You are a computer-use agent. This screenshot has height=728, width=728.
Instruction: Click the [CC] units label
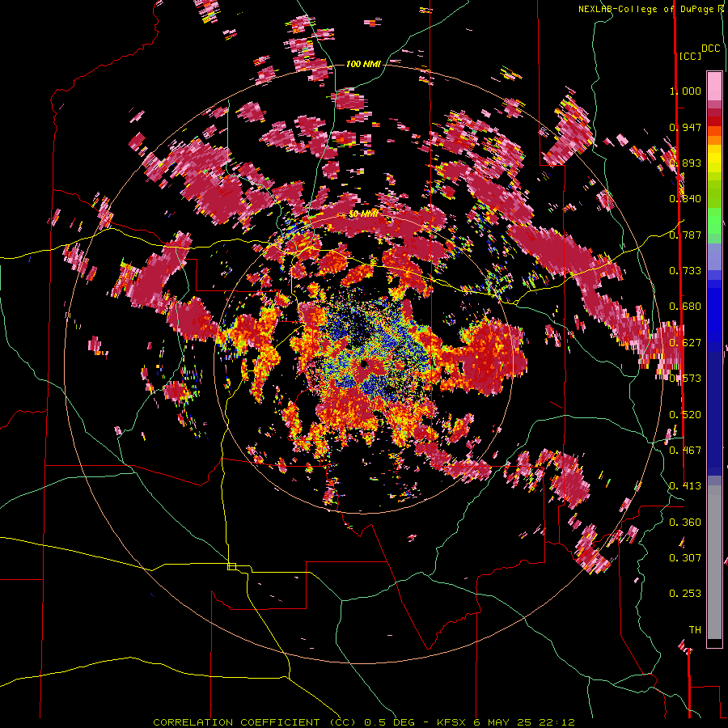[690, 56]
